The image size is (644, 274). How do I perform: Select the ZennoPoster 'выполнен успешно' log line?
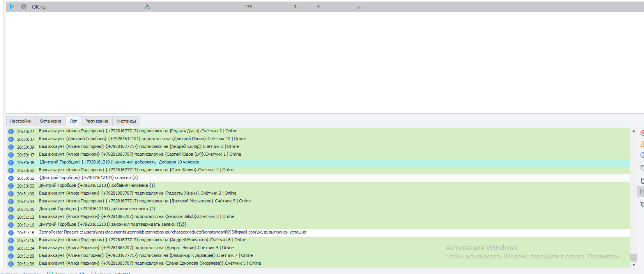(318, 232)
